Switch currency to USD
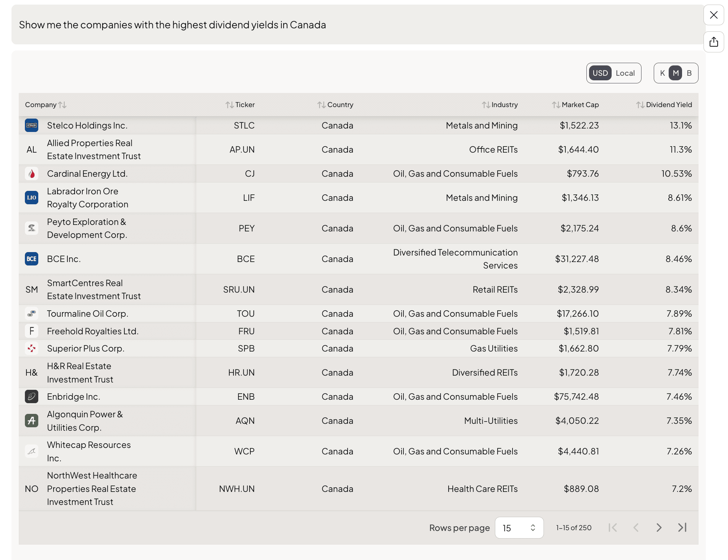 [600, 73]
